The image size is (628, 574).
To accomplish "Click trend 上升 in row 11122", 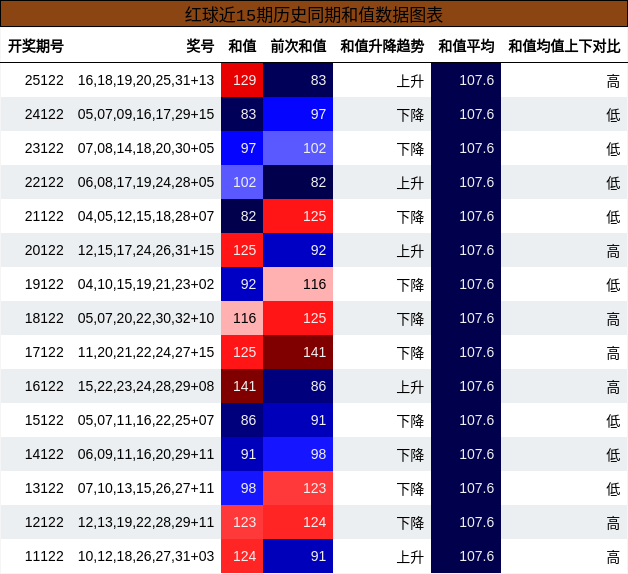I will pos(410,558).
